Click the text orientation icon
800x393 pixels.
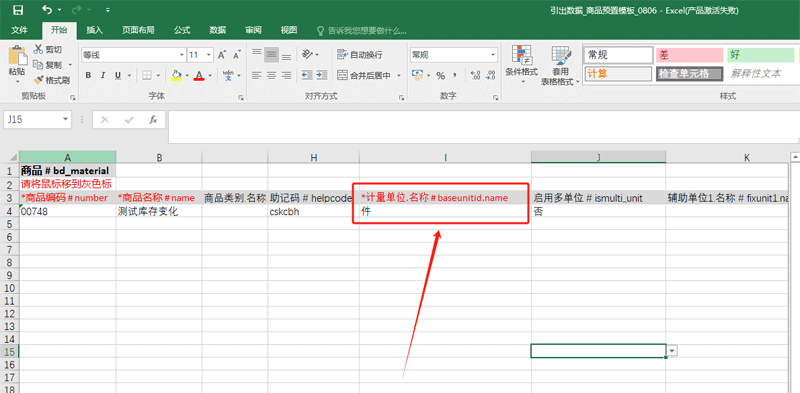[x=307, y=54]
